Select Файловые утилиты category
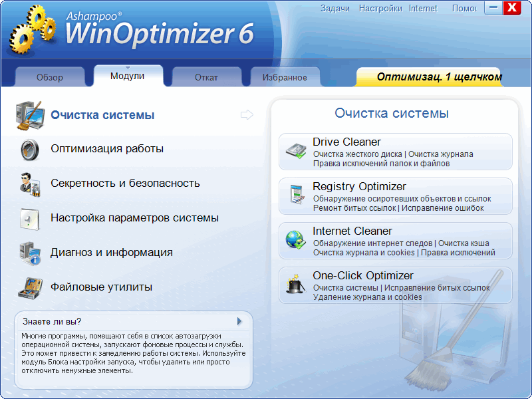The image size is (532, 399). tap(102, 287)
